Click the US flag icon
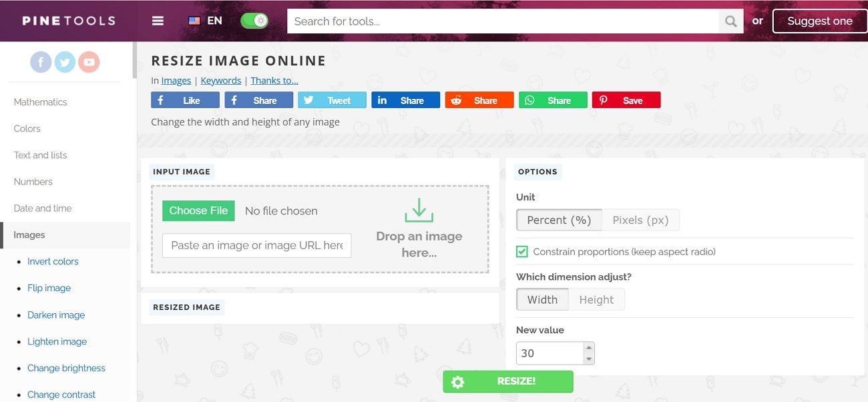 194,21
